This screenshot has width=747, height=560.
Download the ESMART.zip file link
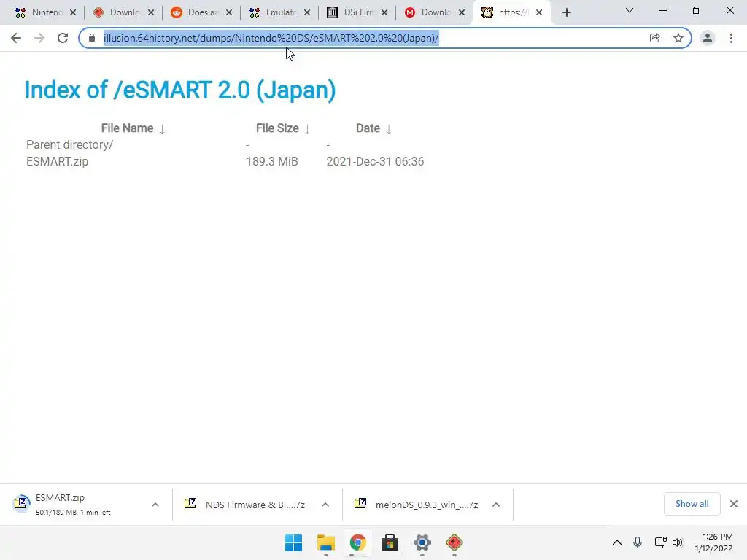[x=57, y=161]
